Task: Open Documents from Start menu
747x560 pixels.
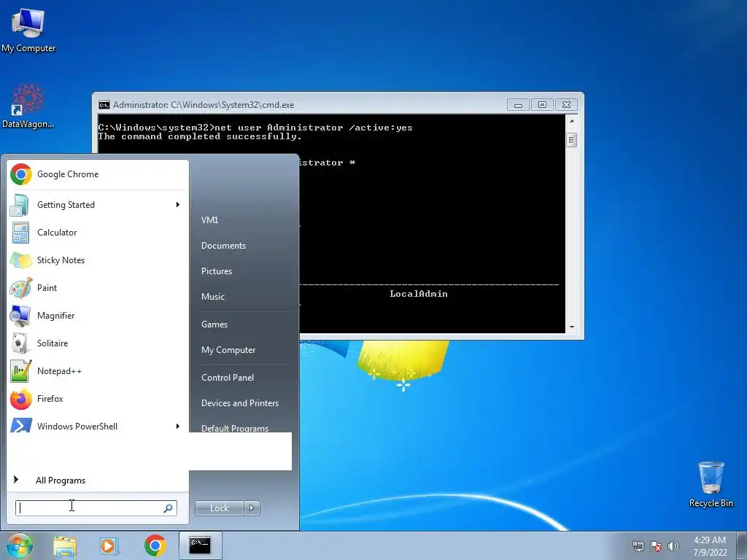Action: 223,246
